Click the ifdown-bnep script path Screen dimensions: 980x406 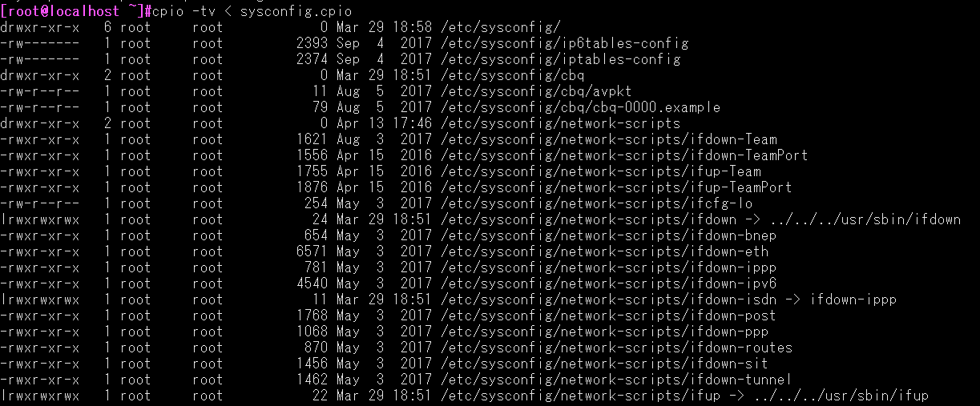point(608,235)
